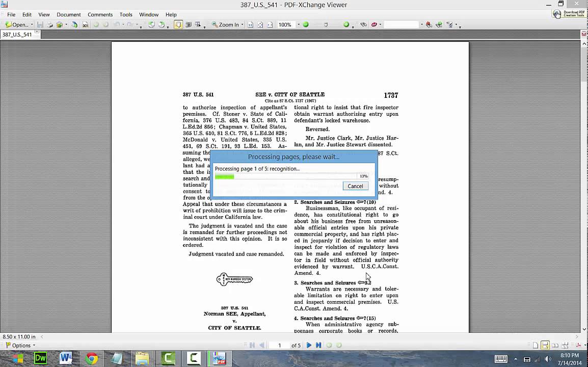Click the email document icon
This screenshot has height=367, width=588.
click(59, 24)
